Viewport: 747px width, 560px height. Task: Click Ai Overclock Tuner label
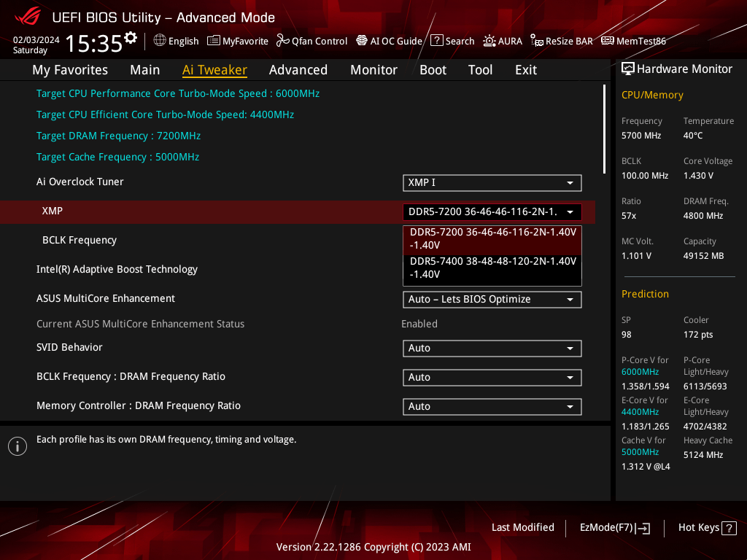tap(80, 182)
